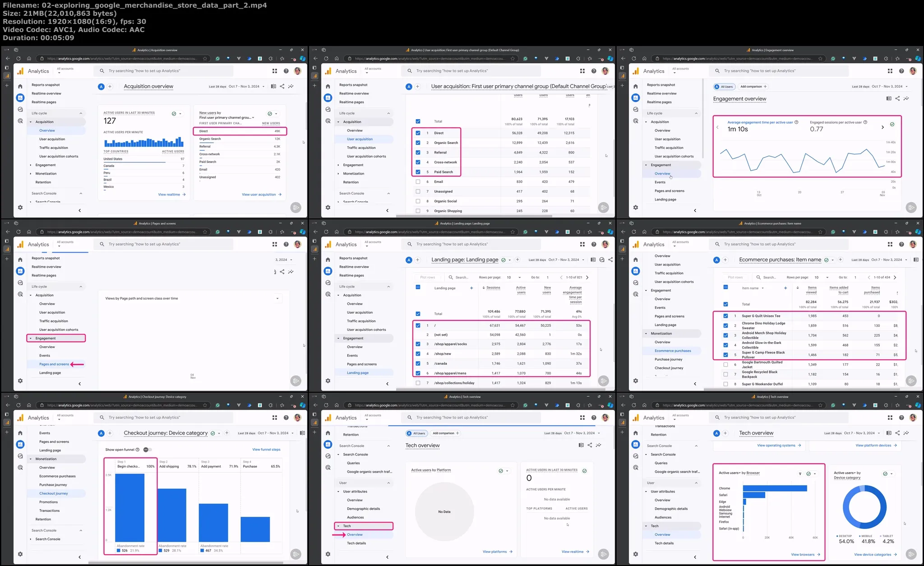Open Advertising icon in Acquisition overview sidebar
The height and width of the screenshot is (566, 924).
(x=20, y=121)
